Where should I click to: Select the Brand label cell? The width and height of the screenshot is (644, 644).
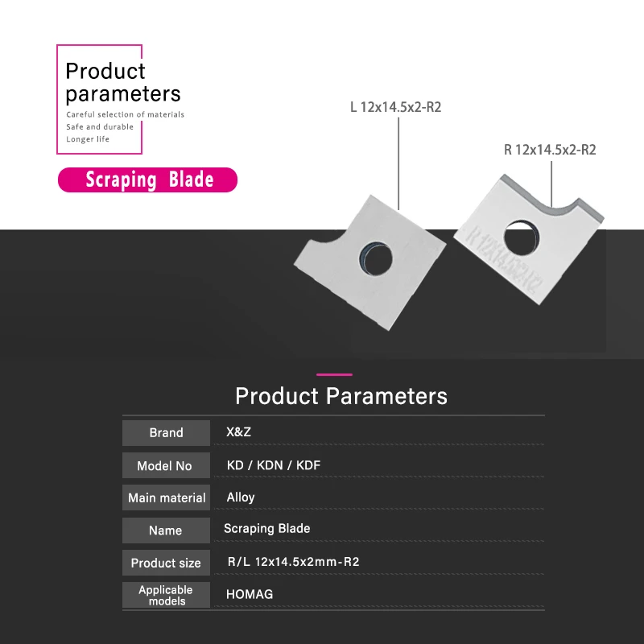pos(166,433)
